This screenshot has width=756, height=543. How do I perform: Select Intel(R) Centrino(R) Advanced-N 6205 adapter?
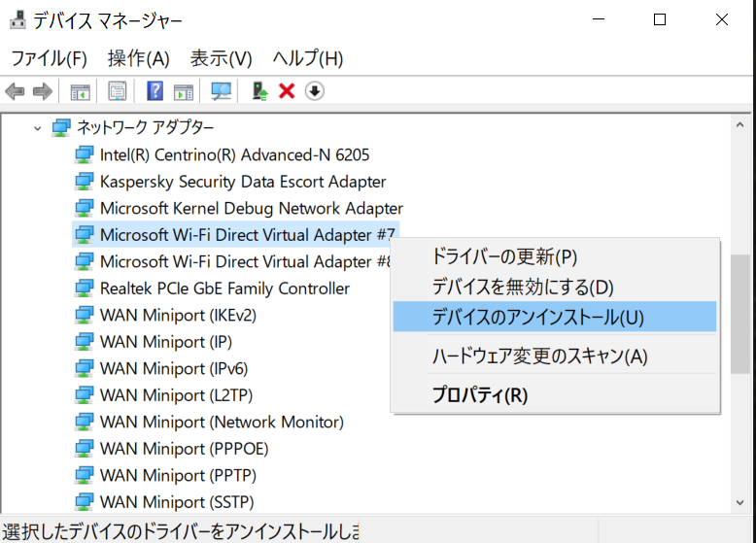tap(234, 154)
